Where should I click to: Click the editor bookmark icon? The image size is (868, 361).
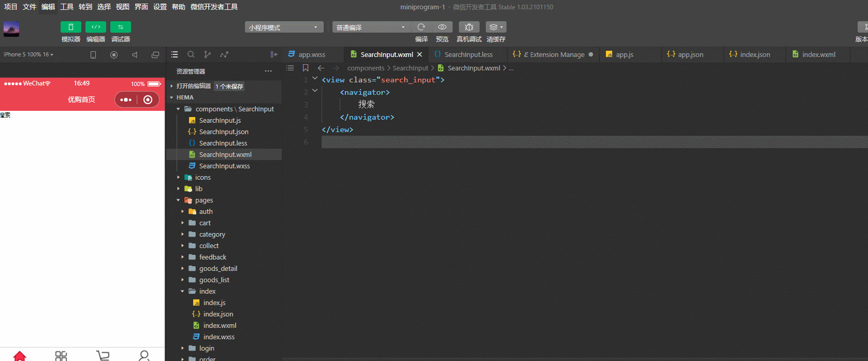click(306, 68)
